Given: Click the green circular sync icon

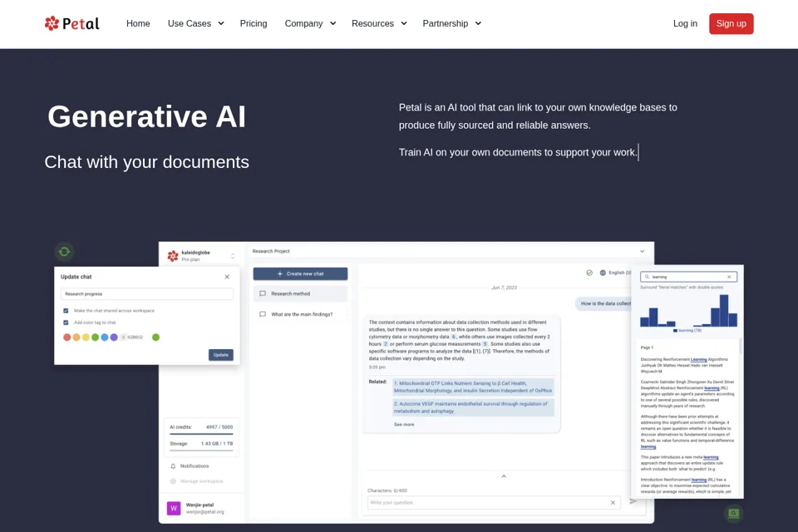Looking at the screenshot, I should [x=64, y=252].
